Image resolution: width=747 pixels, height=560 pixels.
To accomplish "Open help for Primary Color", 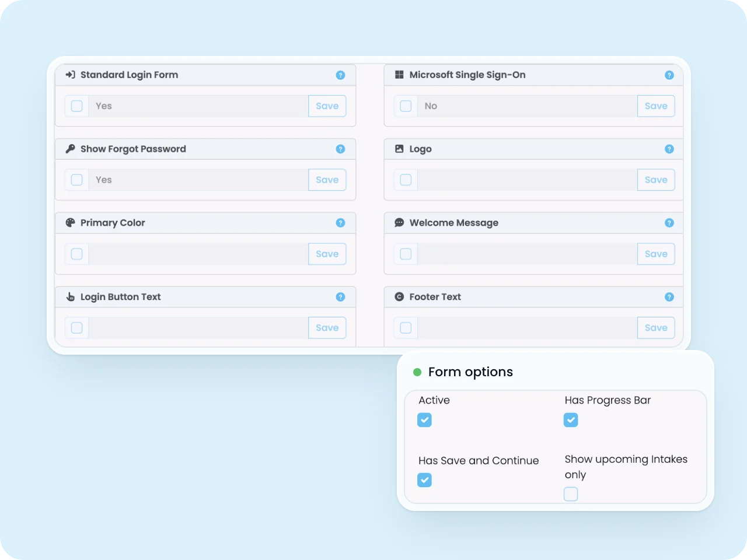I will (x=341, y=223).
